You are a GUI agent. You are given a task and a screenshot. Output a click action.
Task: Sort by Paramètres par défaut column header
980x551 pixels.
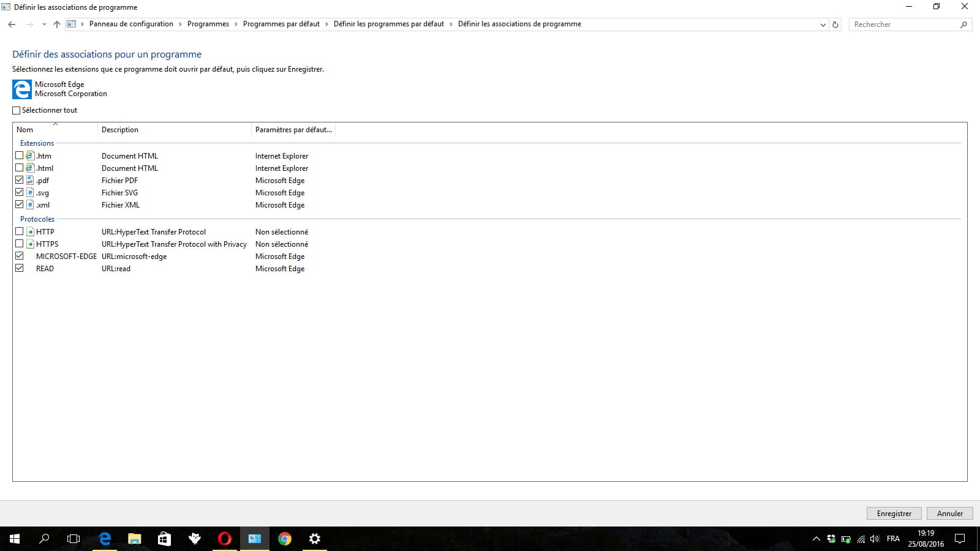point(293,130)
